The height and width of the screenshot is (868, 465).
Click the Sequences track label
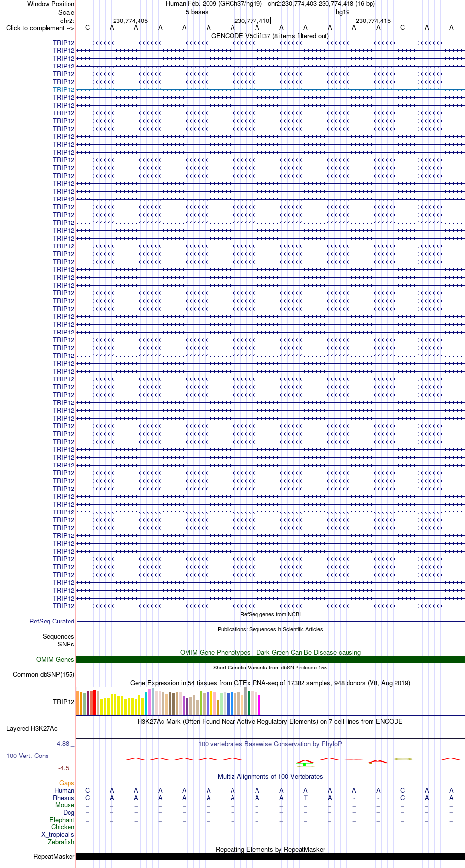pos(58,636)
